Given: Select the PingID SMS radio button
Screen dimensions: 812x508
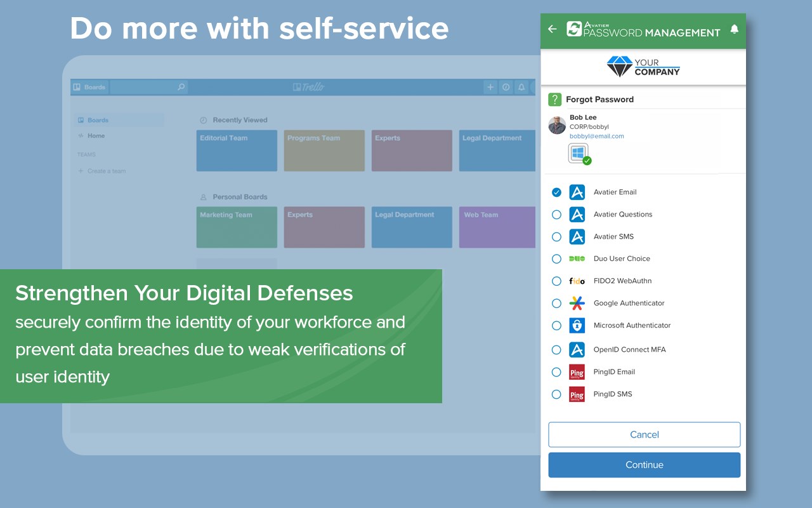Looking at the screenshot, I should click(x=556, y=394).
